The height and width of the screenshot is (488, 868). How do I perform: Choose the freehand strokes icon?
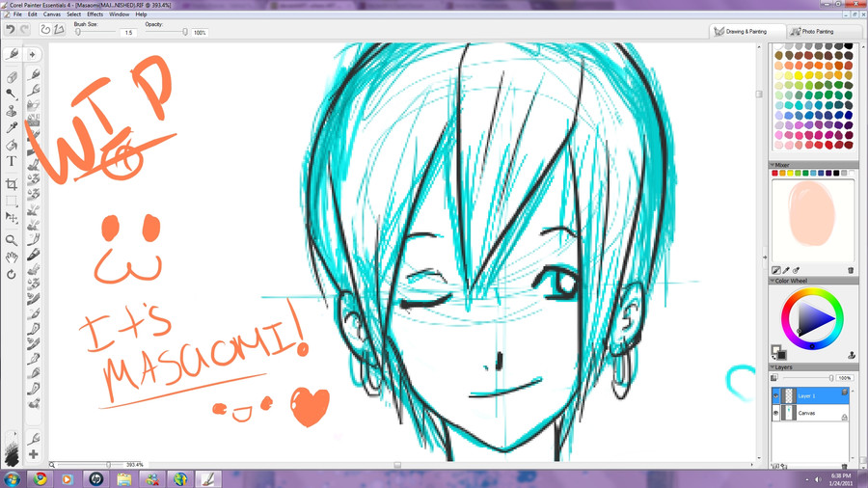pos(46,30)
